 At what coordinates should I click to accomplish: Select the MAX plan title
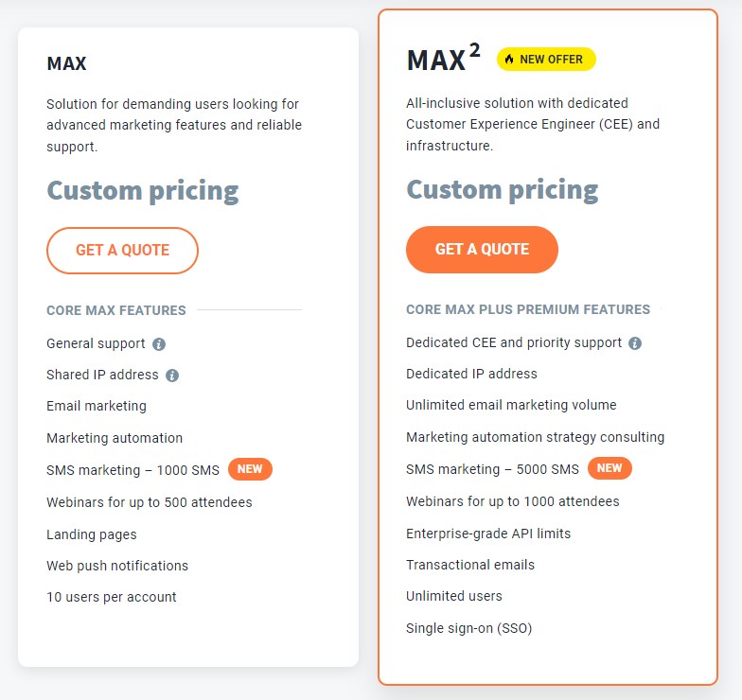[66, 64]
